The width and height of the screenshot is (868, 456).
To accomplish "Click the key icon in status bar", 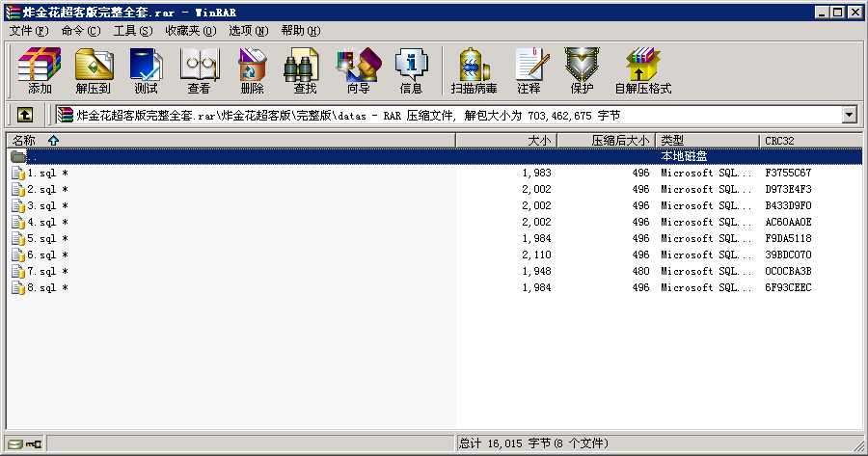I will (34, 443).
